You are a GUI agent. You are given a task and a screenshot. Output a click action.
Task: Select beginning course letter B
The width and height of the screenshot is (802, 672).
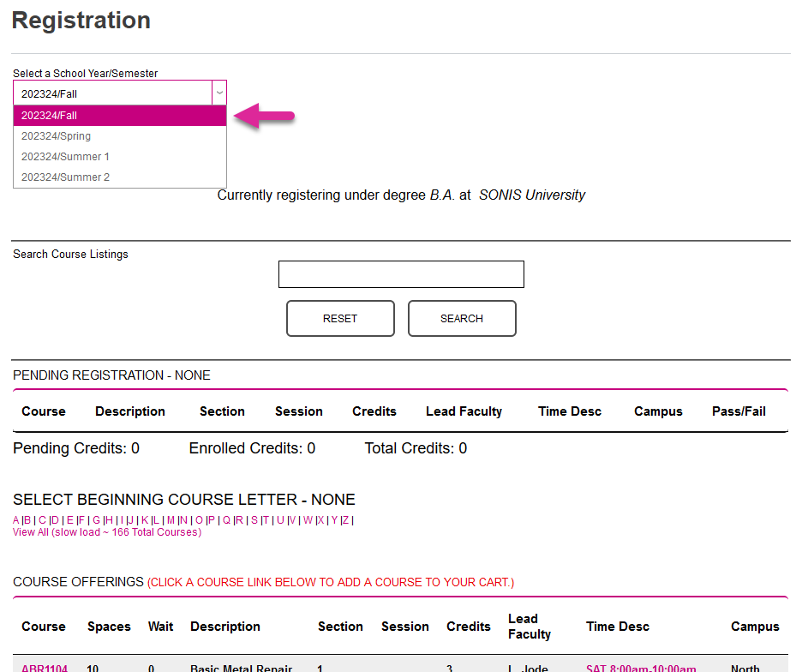(27, 520)
